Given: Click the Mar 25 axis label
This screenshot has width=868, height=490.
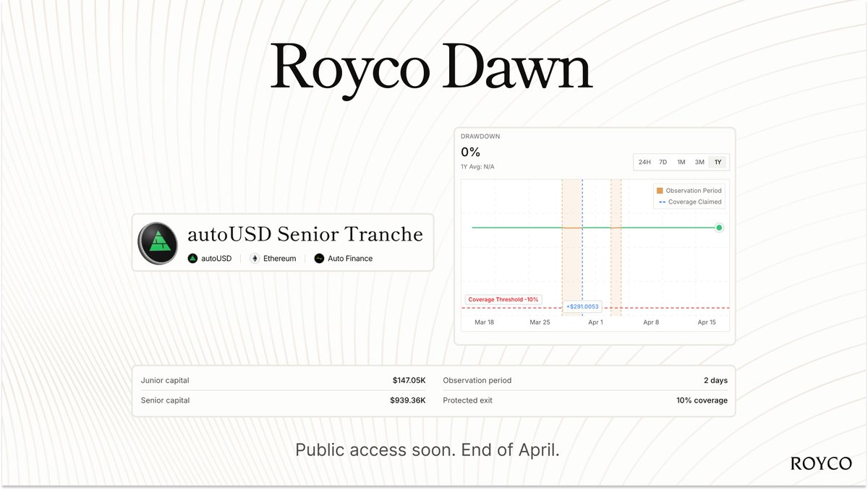Looking at the screenshot, I should tap(540, 322).
